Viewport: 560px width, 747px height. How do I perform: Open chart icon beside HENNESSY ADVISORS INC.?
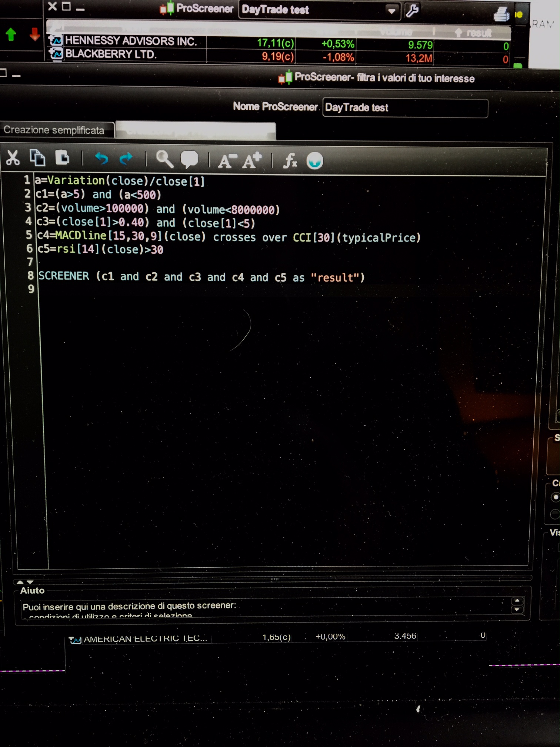coord(56,40)
